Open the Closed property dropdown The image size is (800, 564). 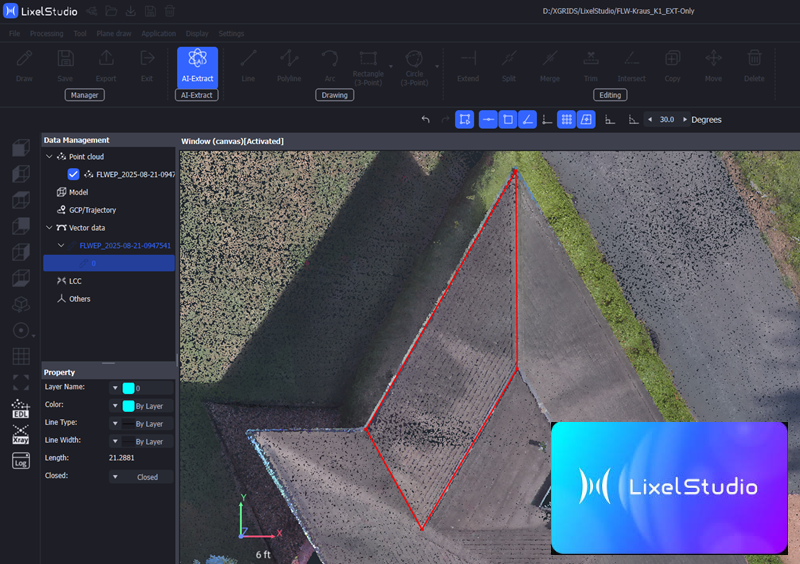pos(115,478)
